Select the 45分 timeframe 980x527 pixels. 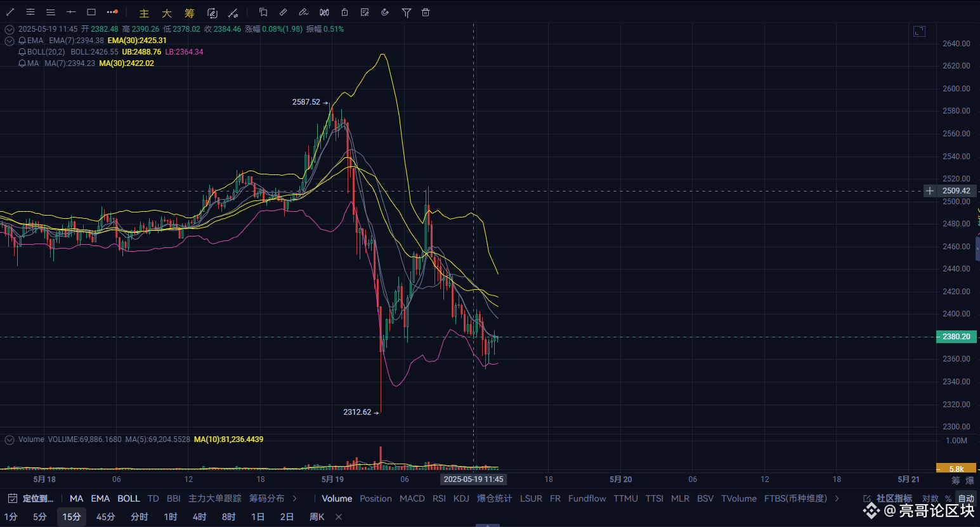106,517
